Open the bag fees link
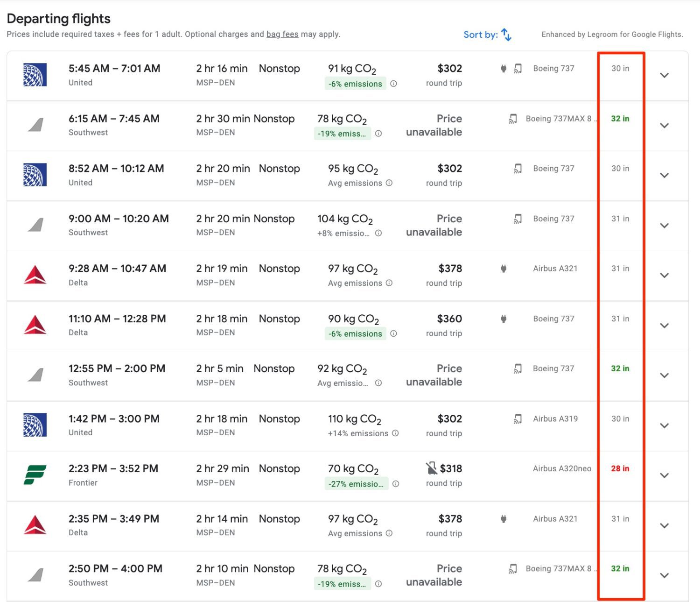This screenshot has height=602, width=700. pyautogui.click(x=282, y=34)
